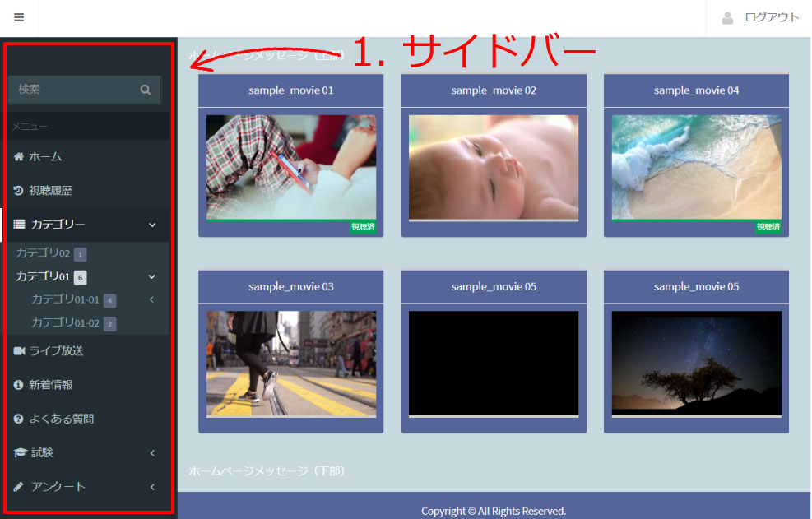Select the info icon next to 新着情報
The width and height of the screenshot is (812, 519).
click(x=18, y=384)
